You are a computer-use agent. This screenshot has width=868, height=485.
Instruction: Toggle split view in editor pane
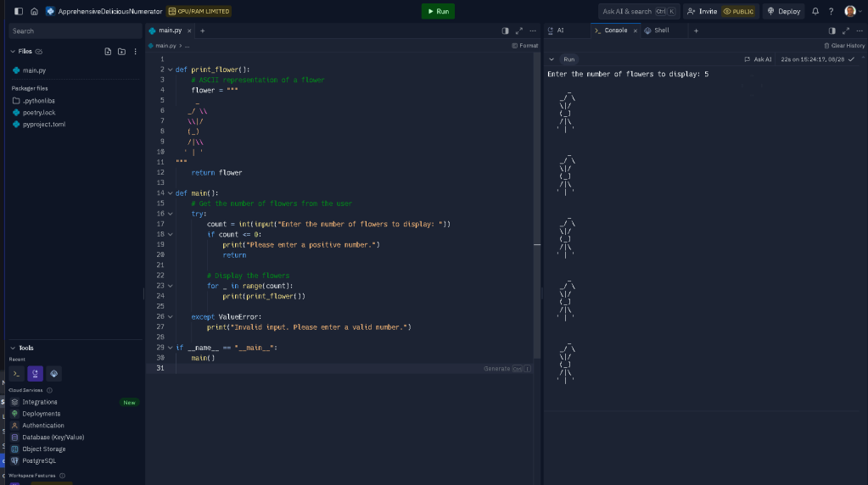pyautogui.click(x=506, y=31)
